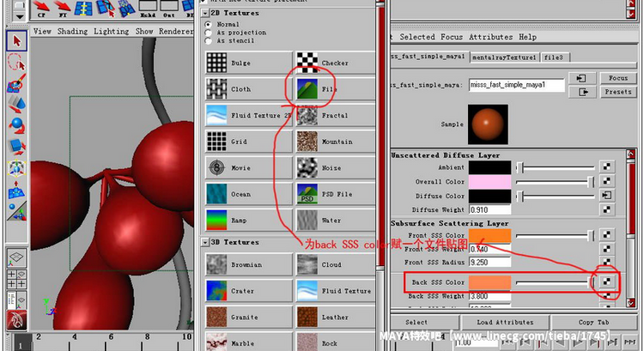Activate the Lasso selection tool
This screenshot has width=644, height=351.
point(16,63)
